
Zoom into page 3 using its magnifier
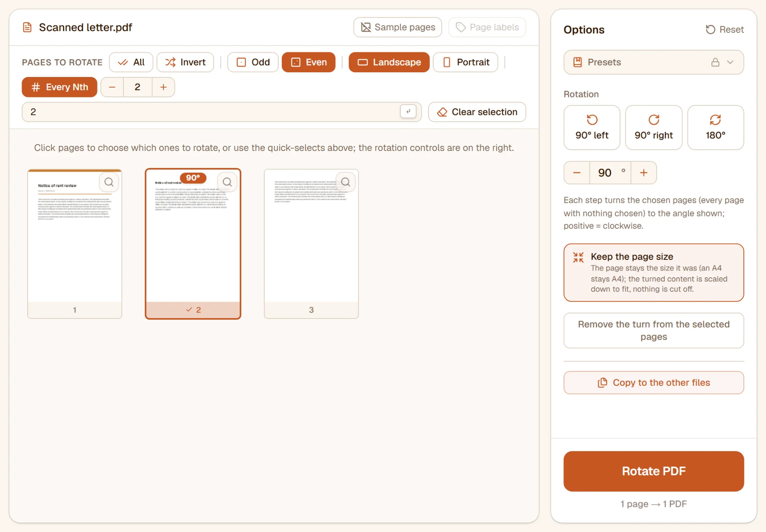click(346, 182)
